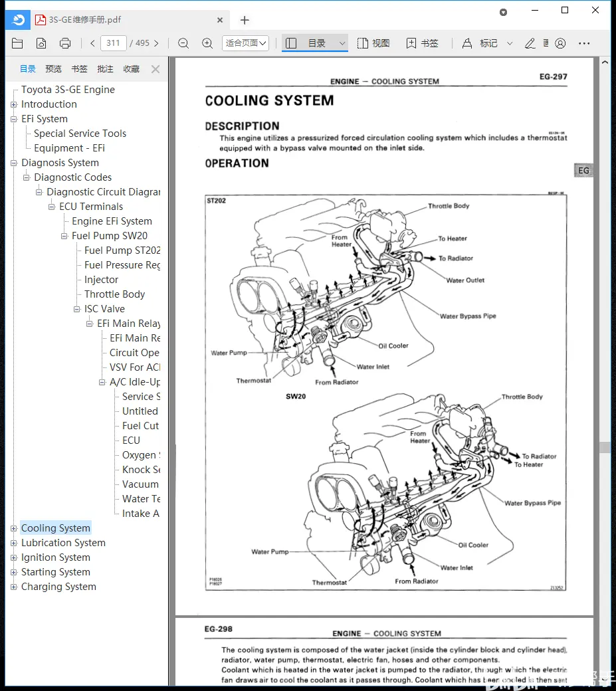Viewport: 616px width, 691px height.
Task: Open the fit-page zoom dropdown
Action: (x=245, y=43)
